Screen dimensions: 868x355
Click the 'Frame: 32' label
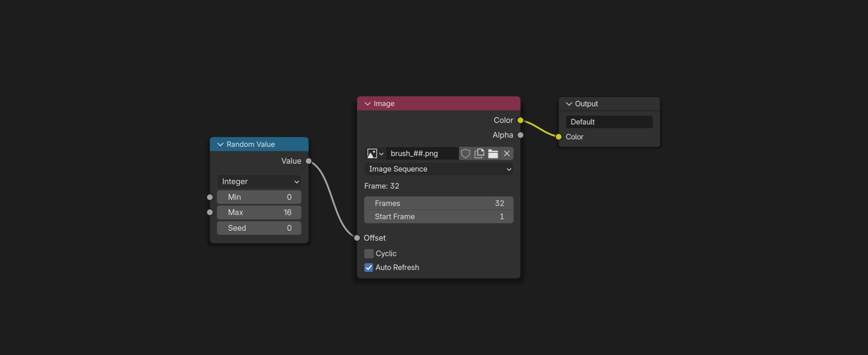[382, 186]
